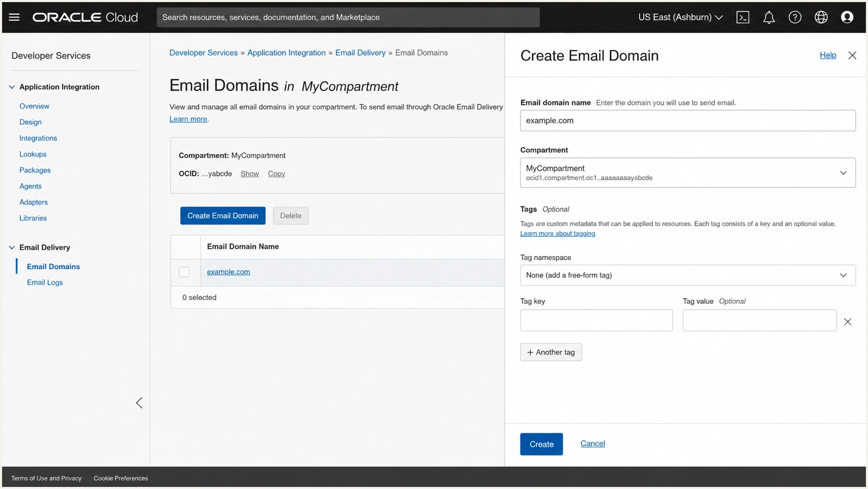Open Libraries in the sidebar
Screen dimensions: 868x489
click(x=33, y=218)
